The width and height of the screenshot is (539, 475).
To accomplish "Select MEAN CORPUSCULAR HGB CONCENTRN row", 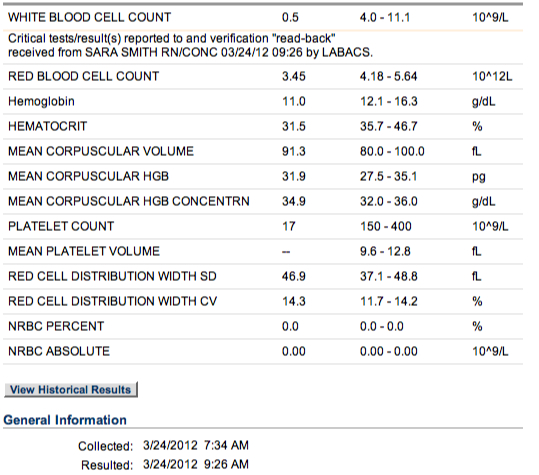I will pos(263,201).
